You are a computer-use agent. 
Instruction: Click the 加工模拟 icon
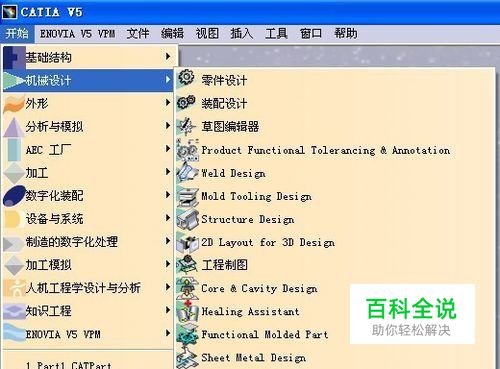[x=14, y=265]
